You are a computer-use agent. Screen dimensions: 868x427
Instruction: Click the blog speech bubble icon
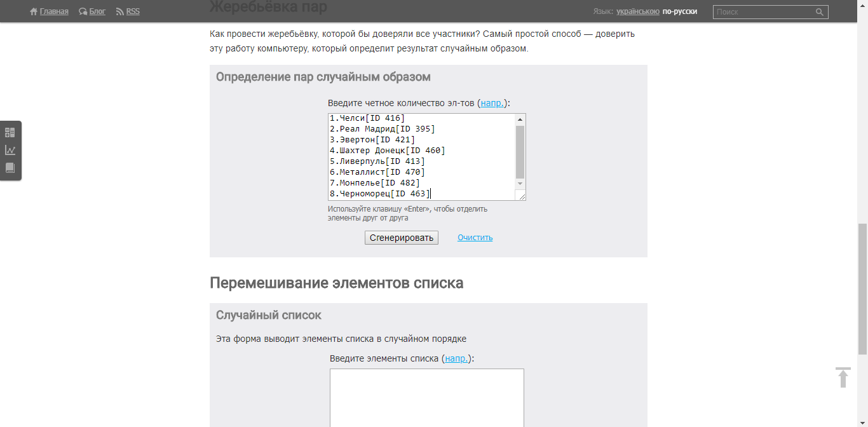(x=83, y=11)
